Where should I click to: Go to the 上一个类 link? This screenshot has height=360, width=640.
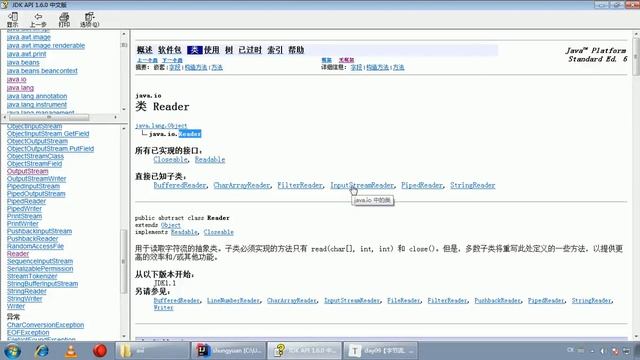(147, 60)
